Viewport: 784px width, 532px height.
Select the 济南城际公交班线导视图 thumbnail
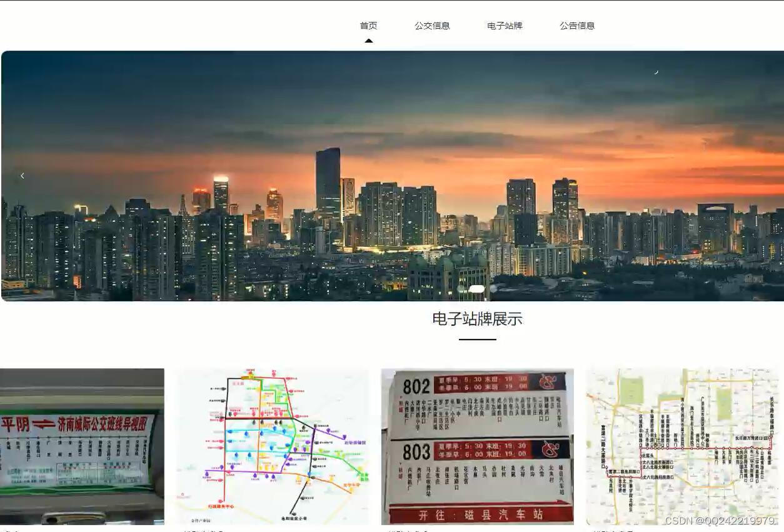tap(81, 445)
